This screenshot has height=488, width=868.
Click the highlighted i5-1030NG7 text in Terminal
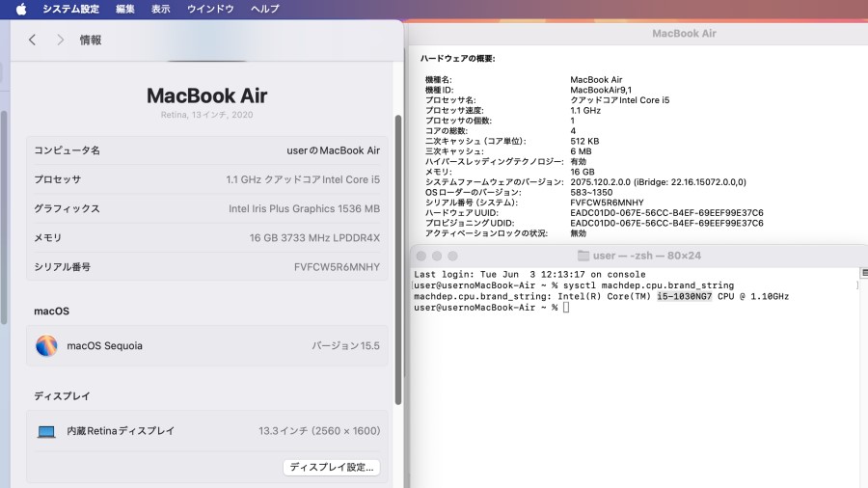[684, 297]
